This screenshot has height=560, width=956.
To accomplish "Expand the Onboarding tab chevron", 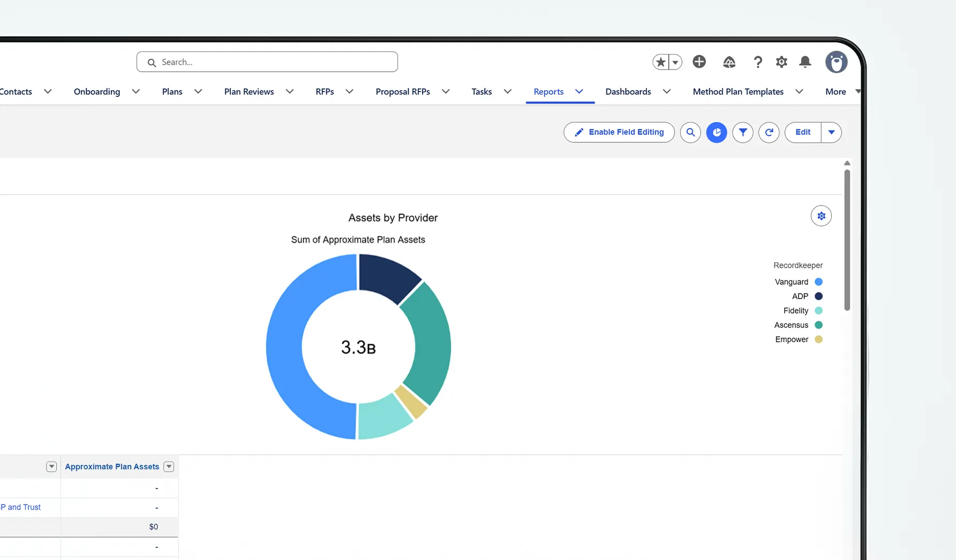I will [136, 92].
